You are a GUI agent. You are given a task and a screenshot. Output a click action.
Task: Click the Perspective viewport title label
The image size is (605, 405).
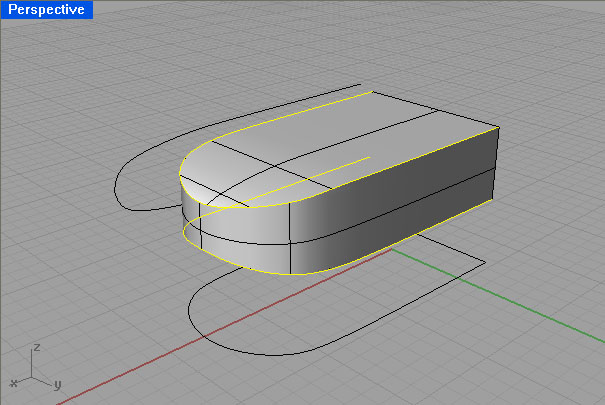tap(46, 9)
